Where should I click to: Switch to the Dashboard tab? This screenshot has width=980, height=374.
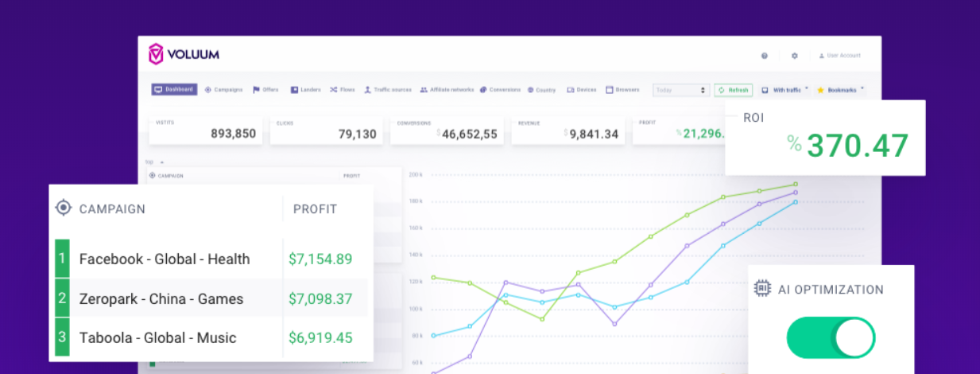point(174,90)
